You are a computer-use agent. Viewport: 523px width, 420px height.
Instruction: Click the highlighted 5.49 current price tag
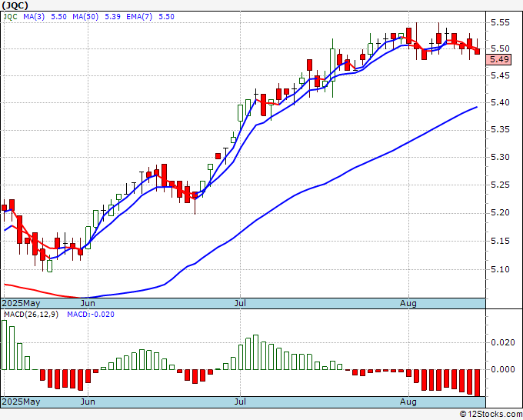[x=498, y=60]
